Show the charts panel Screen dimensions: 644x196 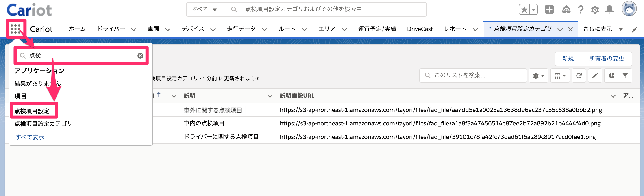611,76
